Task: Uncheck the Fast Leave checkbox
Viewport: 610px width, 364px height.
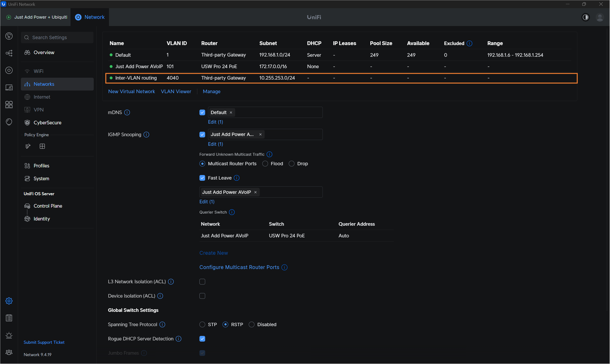Action: (202, 178)
